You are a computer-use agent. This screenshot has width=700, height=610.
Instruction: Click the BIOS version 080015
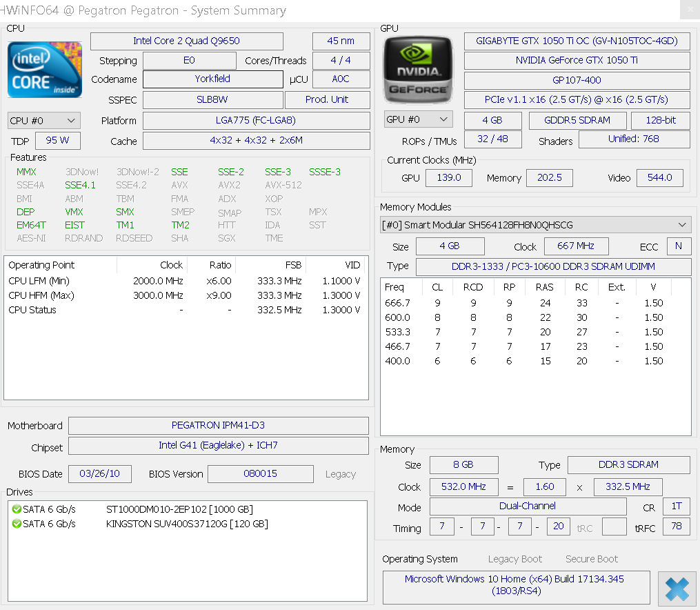(x=260, y=474)
